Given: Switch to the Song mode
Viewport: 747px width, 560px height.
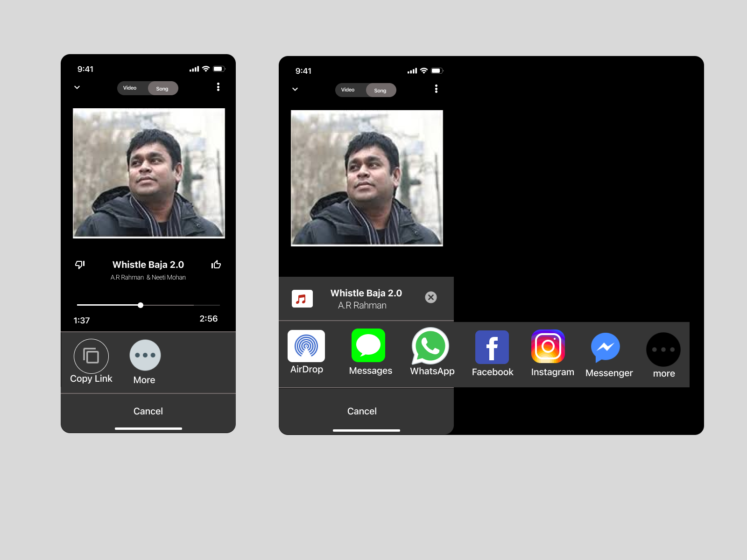Looking at the screenshot, I should point(163,88).
